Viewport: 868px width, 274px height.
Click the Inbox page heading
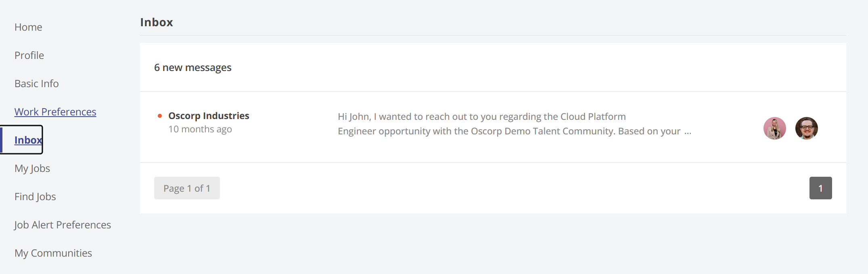click(x=157, y=22)
